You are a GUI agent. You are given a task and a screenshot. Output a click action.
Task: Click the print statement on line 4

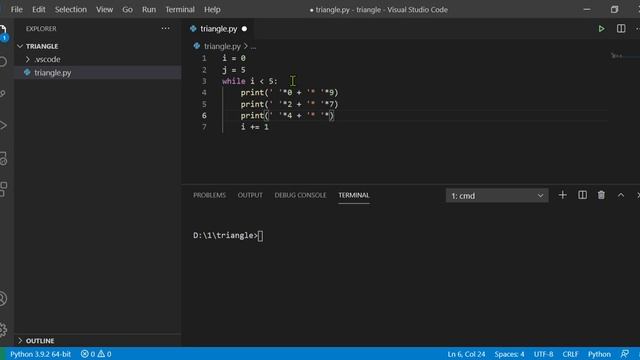[x=289, y=93]
